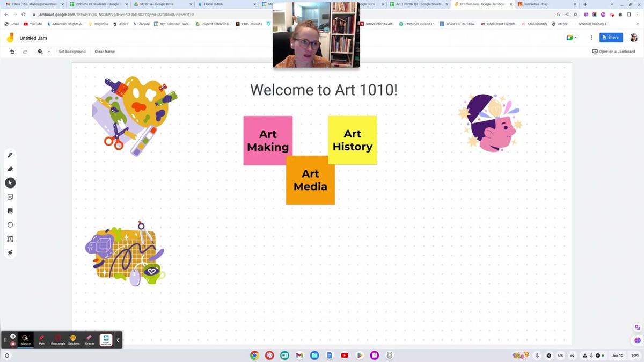Screen dimensions: 644x362
Task: Pause the screen recording
Action: point(13,336)
